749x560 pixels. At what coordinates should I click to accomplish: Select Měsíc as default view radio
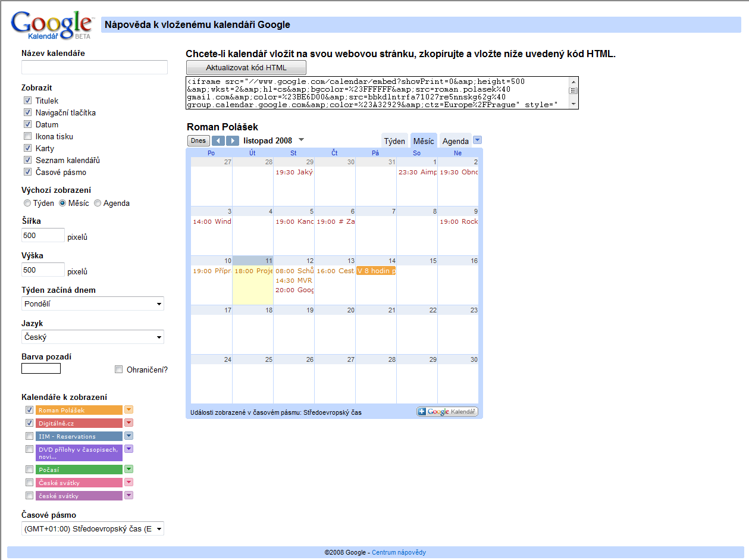(62, 204)
